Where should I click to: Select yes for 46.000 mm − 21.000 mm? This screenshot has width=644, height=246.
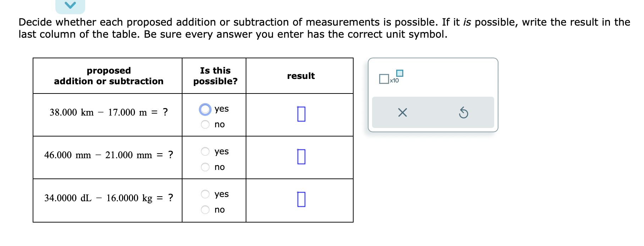tap(205, 151)
